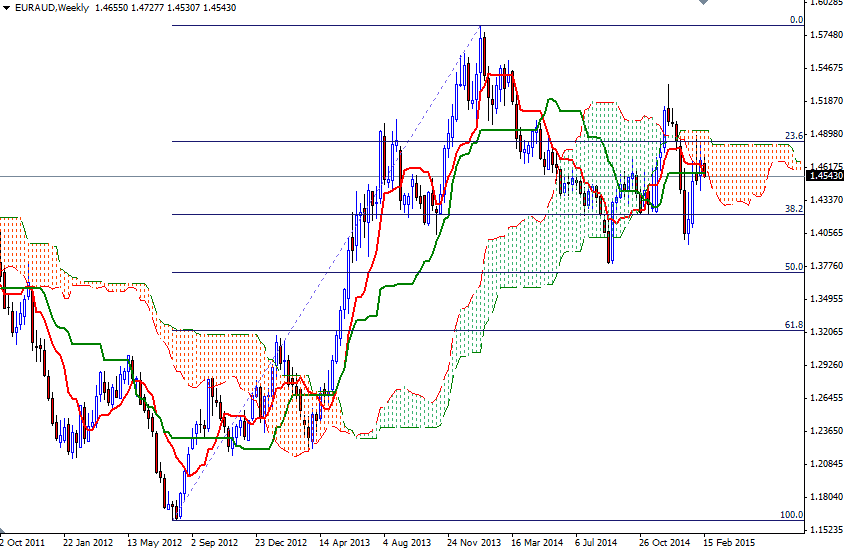
Task: Click the 4 Aug 2013 date label
Action: (407, 542)
